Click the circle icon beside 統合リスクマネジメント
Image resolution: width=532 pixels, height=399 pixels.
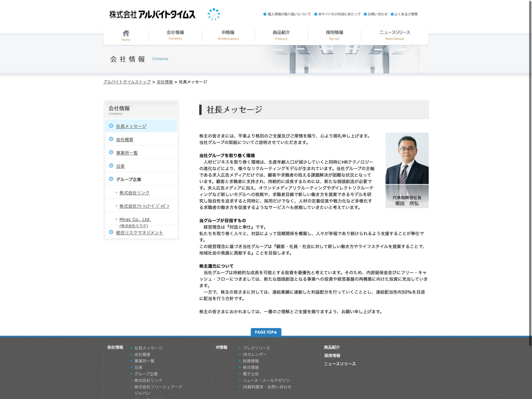tap(111, 232)
